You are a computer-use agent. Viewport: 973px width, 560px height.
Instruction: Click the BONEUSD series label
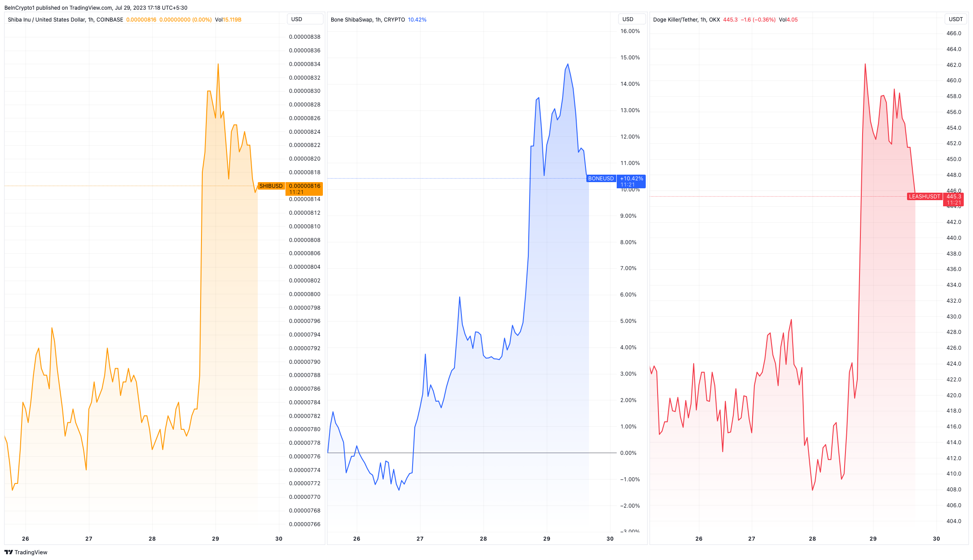coord(600,179)
